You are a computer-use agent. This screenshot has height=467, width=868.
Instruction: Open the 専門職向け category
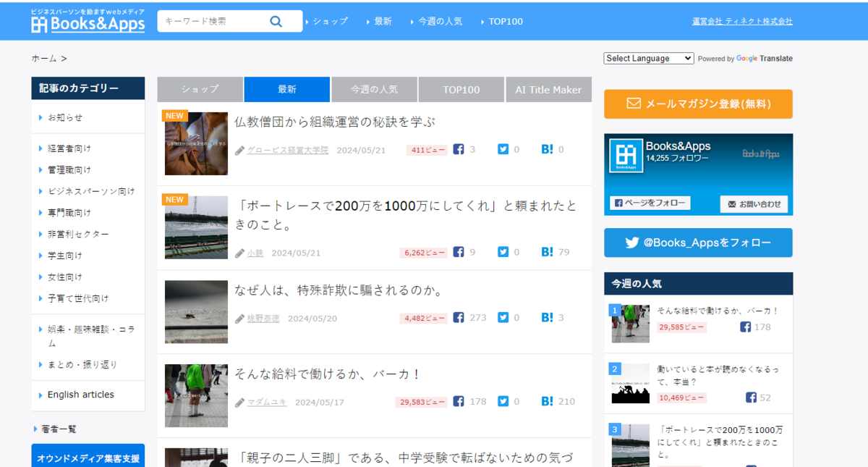pyautogui.click(x=69, y=213)
